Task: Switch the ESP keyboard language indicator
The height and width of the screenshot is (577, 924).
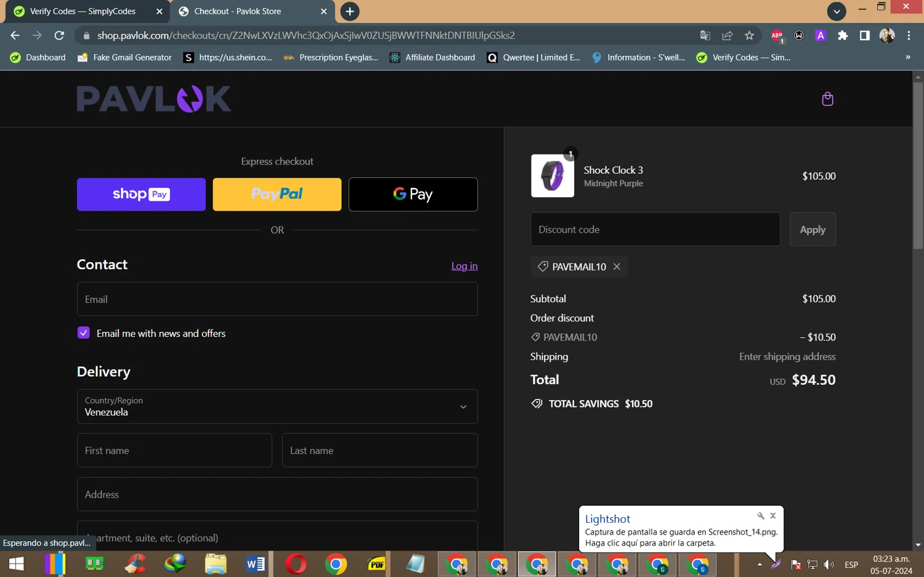Action: pyautogui.click(x=851, y=564)
